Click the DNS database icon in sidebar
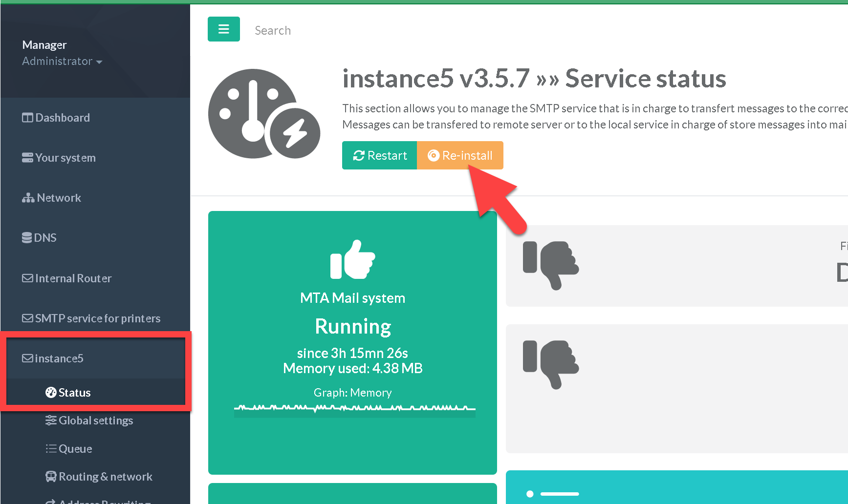848x504 pixels. 27,238
